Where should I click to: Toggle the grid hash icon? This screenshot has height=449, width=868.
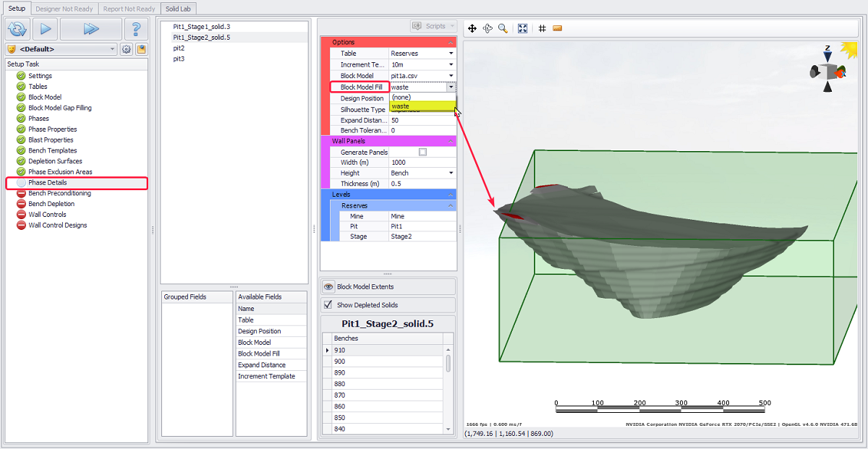[x=542, y=28]
